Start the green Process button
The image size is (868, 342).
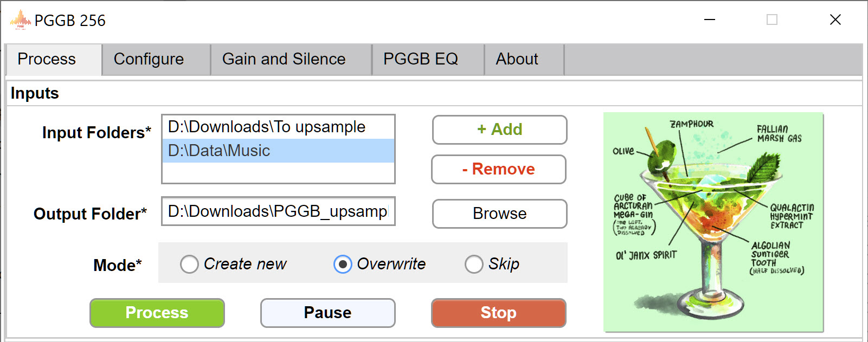point(157,313)
